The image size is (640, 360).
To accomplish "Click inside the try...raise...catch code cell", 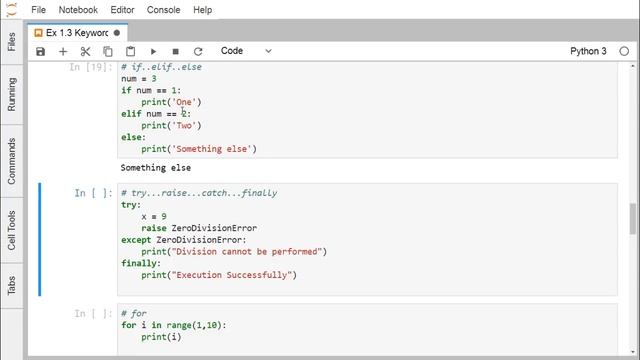I will [x=367, y=239].
